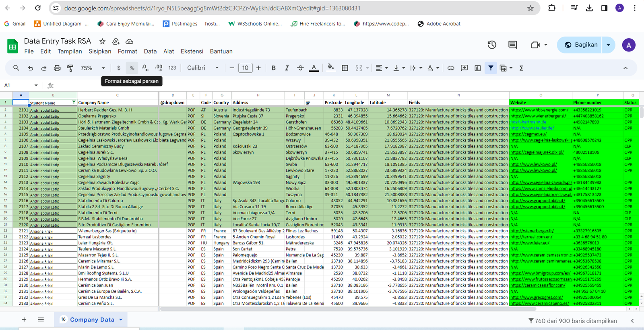Open version history clock icon

click(x=492, y=45)
